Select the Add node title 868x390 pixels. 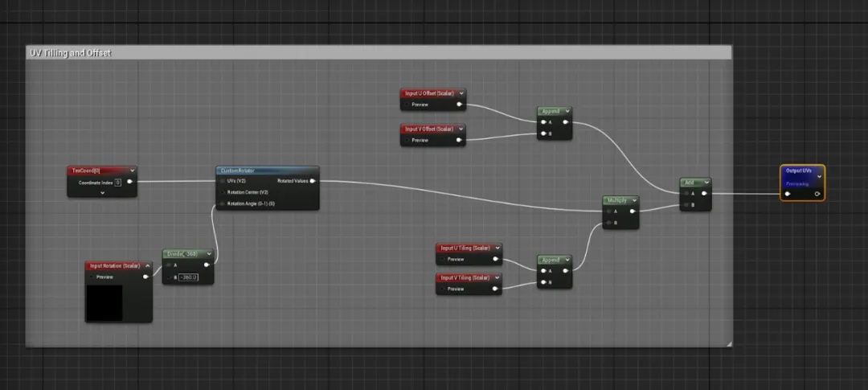(x=690, y=183)
